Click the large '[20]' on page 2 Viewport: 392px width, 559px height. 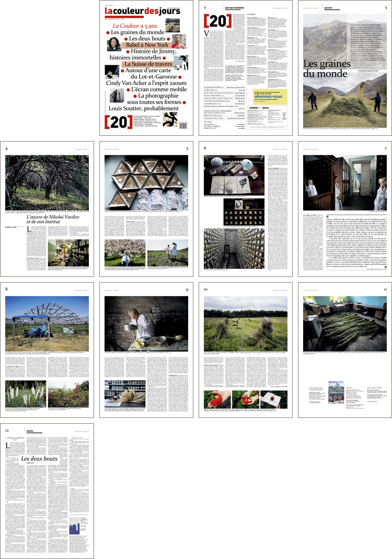tap(217, 21)
